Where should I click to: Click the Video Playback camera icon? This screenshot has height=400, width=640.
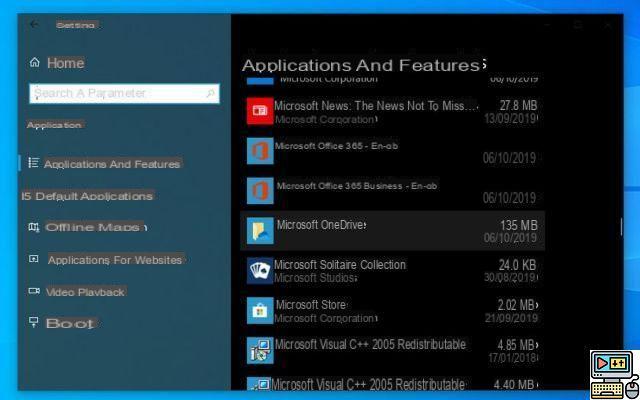pos(34,291)
